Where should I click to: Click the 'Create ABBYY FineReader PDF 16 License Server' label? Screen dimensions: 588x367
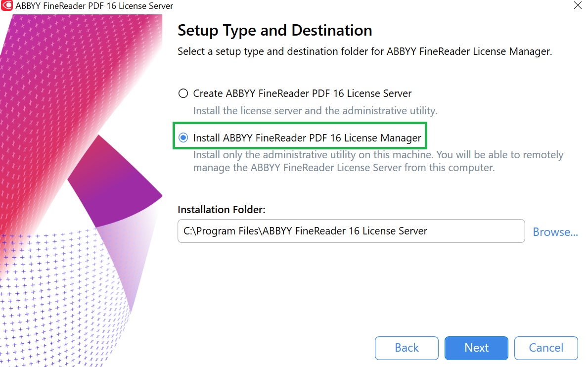coord(302,93)
